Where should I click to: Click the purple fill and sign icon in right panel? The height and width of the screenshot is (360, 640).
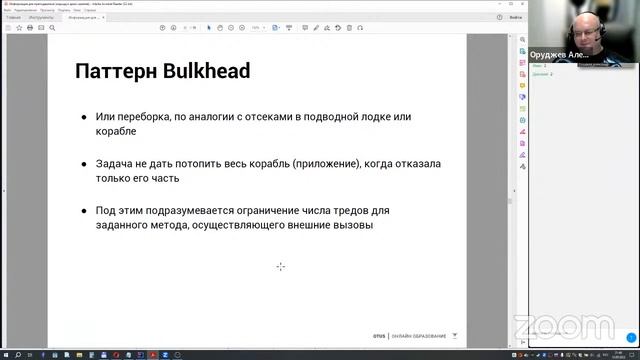tap(522, 155)
